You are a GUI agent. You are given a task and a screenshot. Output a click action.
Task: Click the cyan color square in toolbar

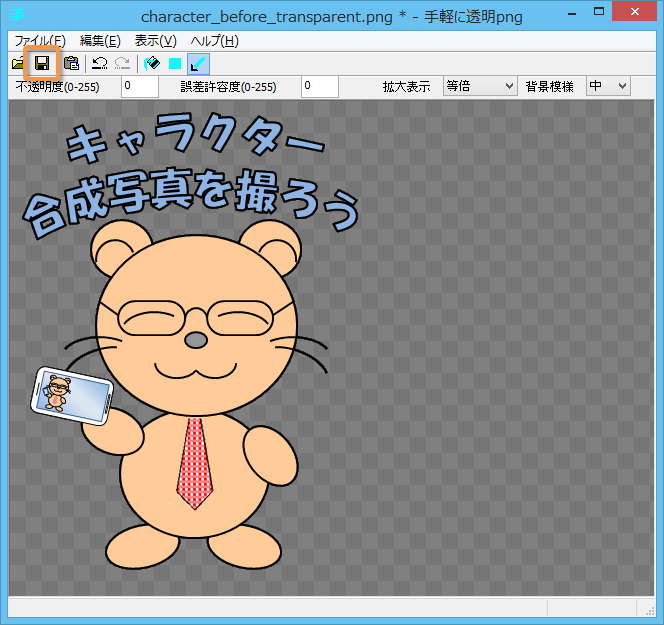(175, 63)
